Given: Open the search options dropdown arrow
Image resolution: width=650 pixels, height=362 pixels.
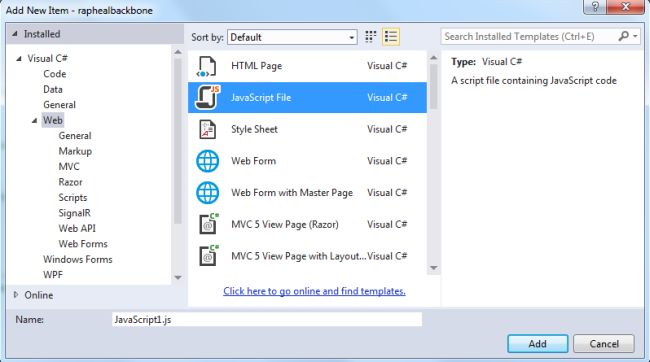Looking at the screenshot, I should (x=635, y=36).
